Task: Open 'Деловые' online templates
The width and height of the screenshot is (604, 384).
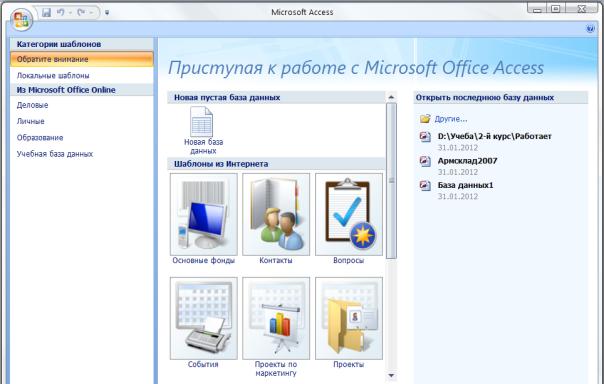Action: 32,105
